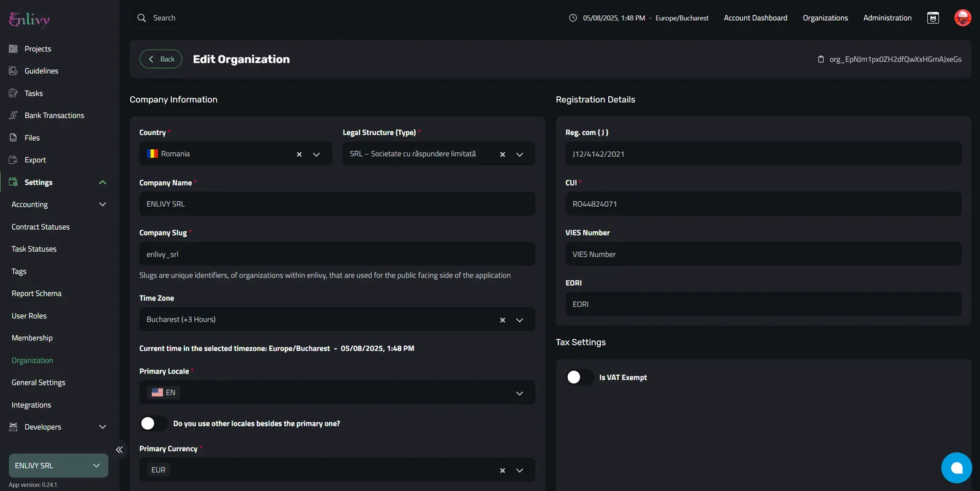Viewport: 980px width, 491px height.
Task: Clear the Primary Currency selection
Action: pyautogui.click(x=502, y=470)
